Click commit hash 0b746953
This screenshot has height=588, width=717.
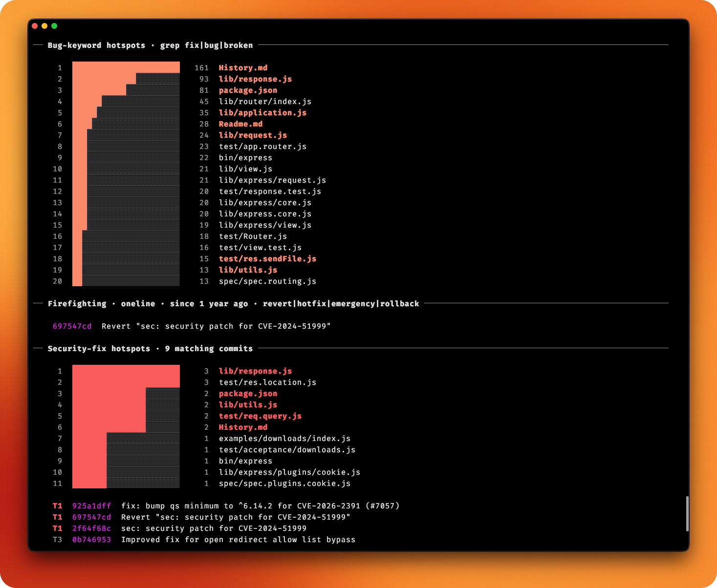[91, 540]
